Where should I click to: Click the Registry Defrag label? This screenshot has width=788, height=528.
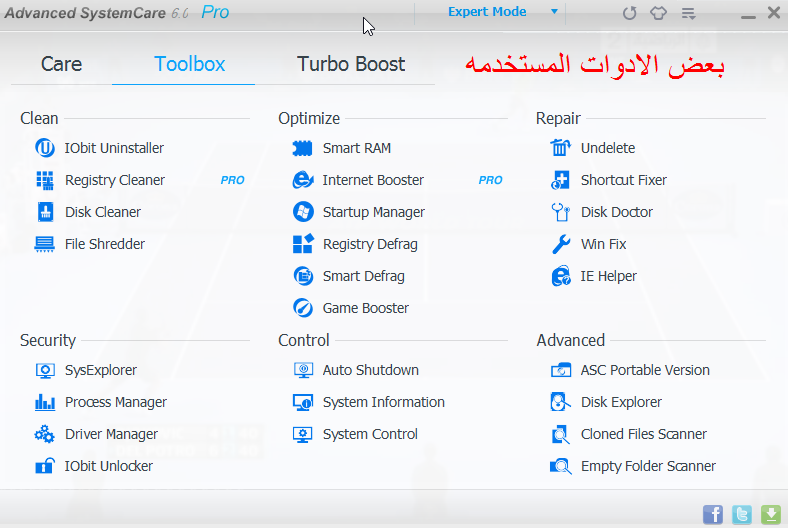370,245
